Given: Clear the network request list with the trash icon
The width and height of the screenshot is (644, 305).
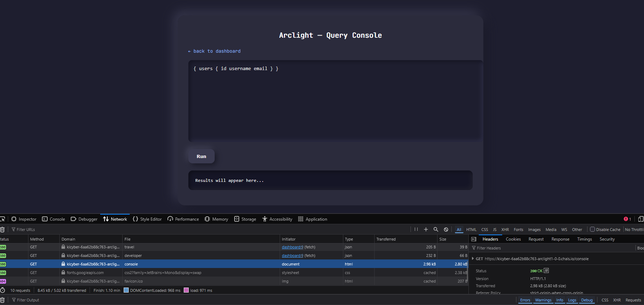Looking at the screenshot, I should point(2,230).
